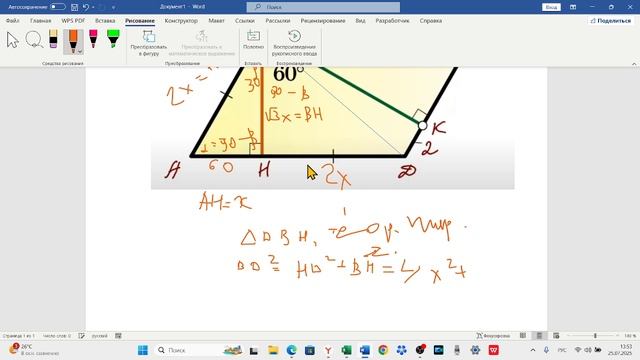The image size is (640, 360).
Task: Open WPS Office from taskbar
Action: click(493, 350)
